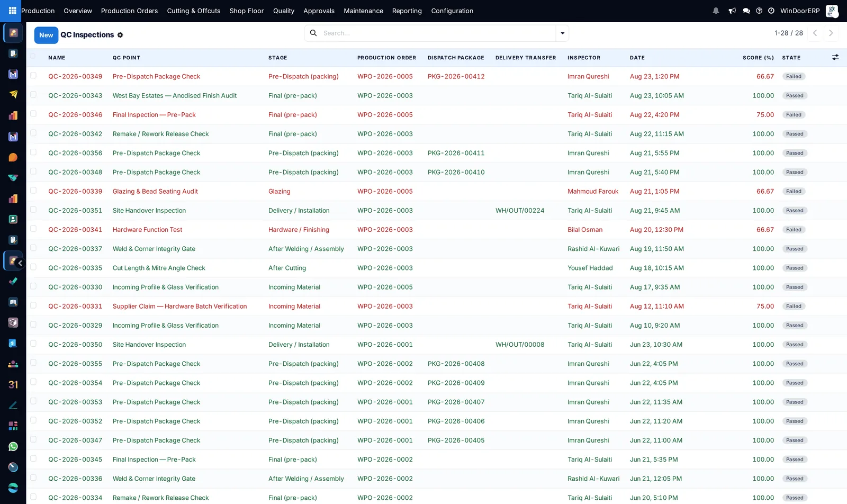
Task: Collapse the sidebar with chevron handle
Action: 20,263
